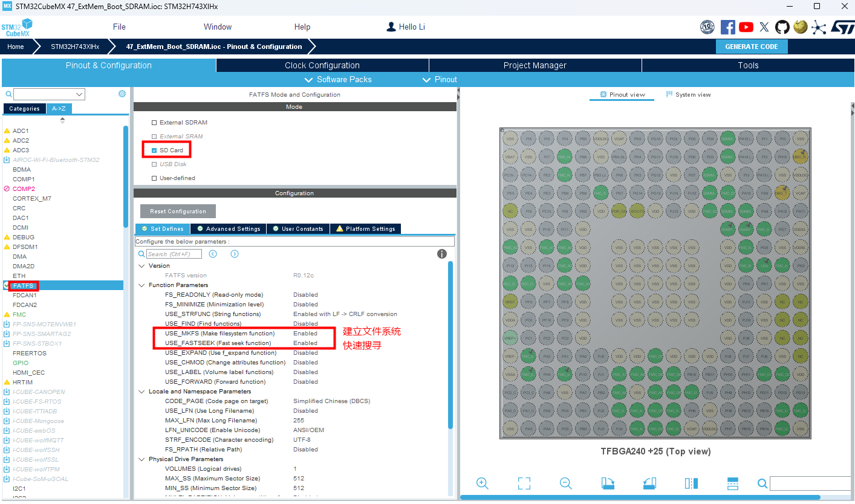The width and height of the screenshot is (855, 504).
Task: Select FMC in the peripheral list
Action: [x=19, y=315]
